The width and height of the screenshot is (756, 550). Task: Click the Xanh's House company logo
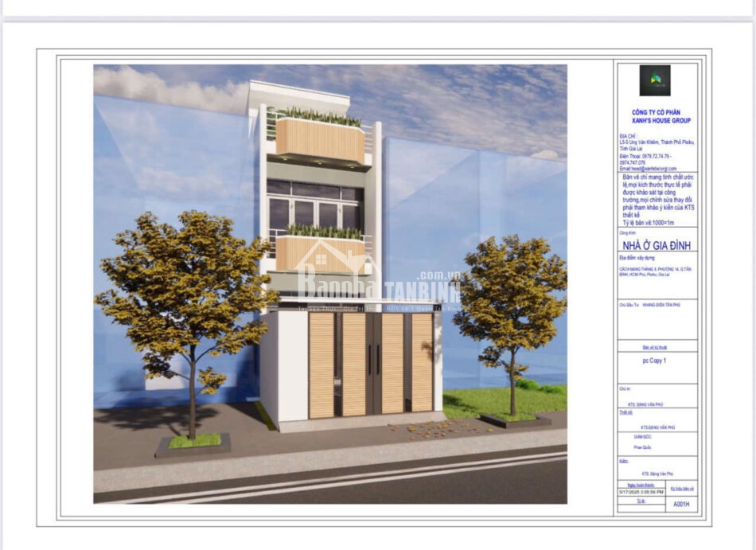(x=655, y=80)
